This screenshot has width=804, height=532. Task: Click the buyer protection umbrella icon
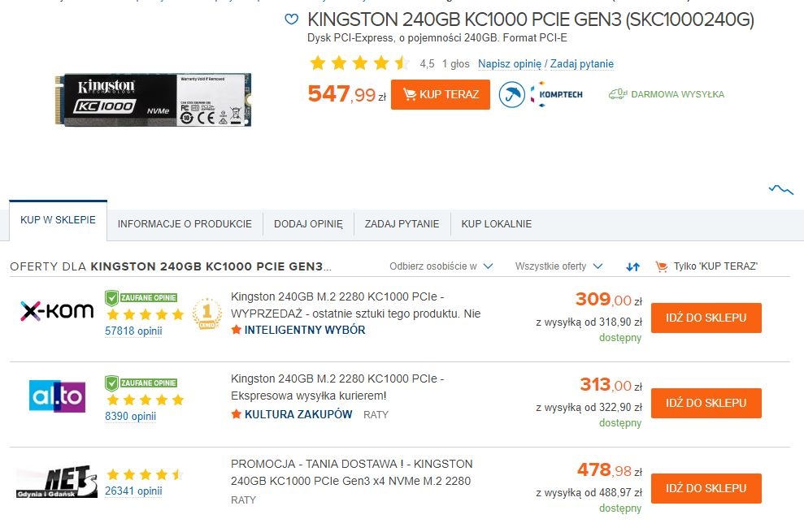511,94
